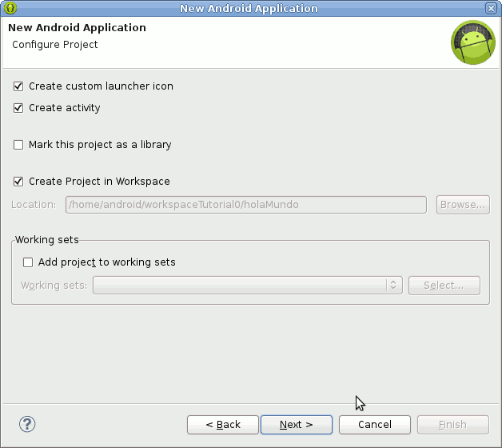Proceed with the Next > button
This screenshot has width=502, height=448.
pyautogui.click(x=296, y=425)
